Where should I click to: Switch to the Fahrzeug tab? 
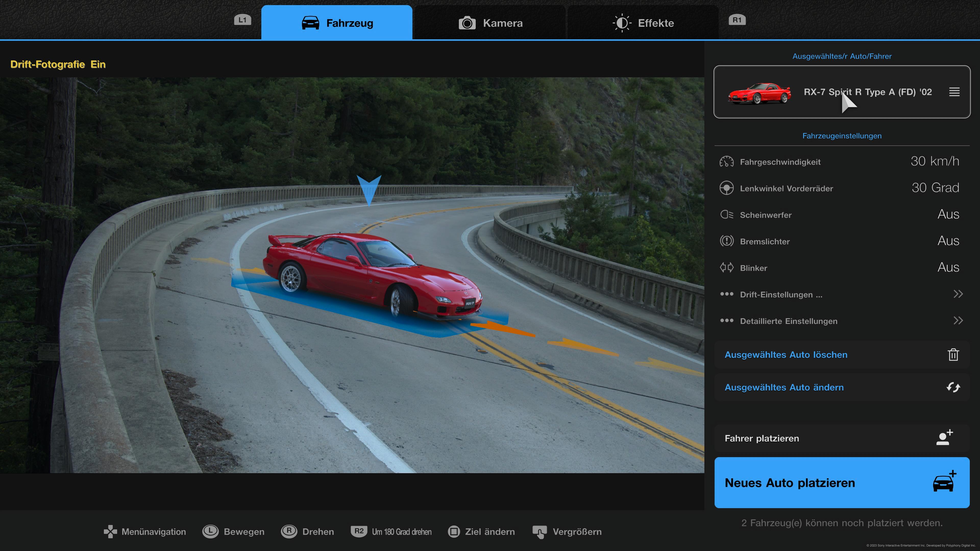(x=337, y=22)
